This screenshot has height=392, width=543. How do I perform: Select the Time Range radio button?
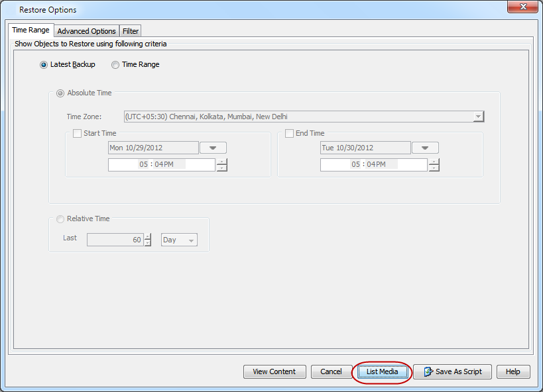[x=116, y=65]
